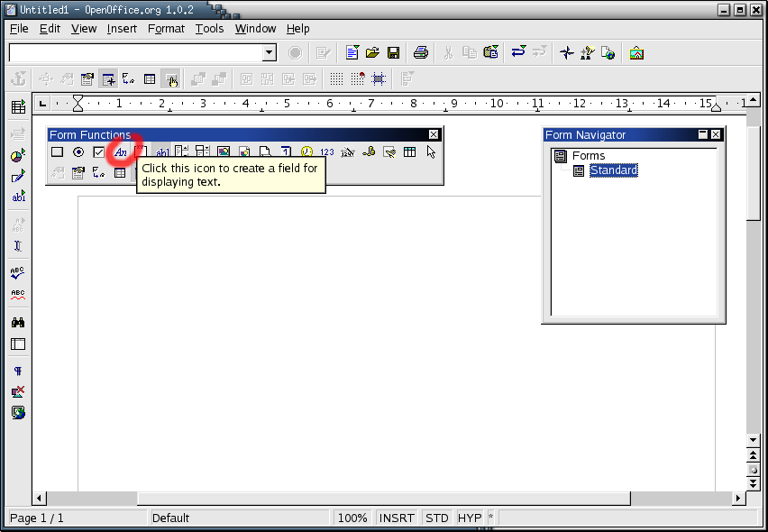
Task: Select the Check Box control in Form Functions
Action: point(99,152)
